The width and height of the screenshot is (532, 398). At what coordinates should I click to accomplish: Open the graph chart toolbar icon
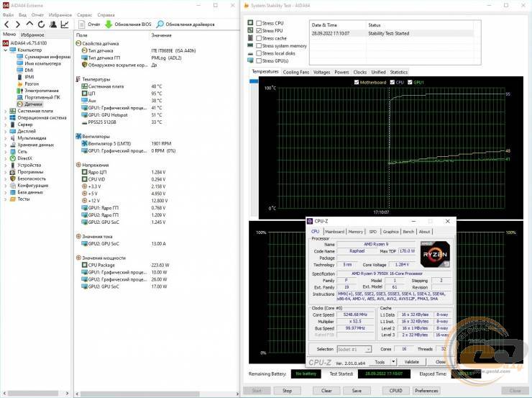(65, 24)
